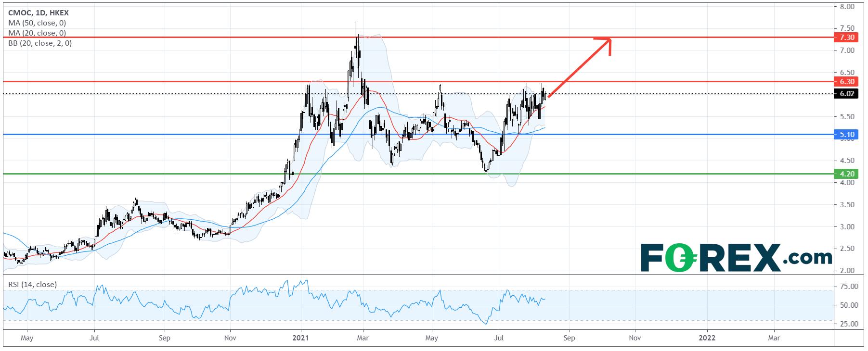Click the 4.20 green price label

(847, 174)
